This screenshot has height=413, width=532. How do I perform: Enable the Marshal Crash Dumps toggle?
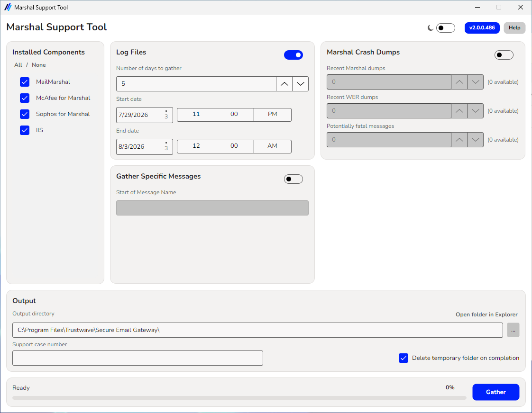point(504,55)
